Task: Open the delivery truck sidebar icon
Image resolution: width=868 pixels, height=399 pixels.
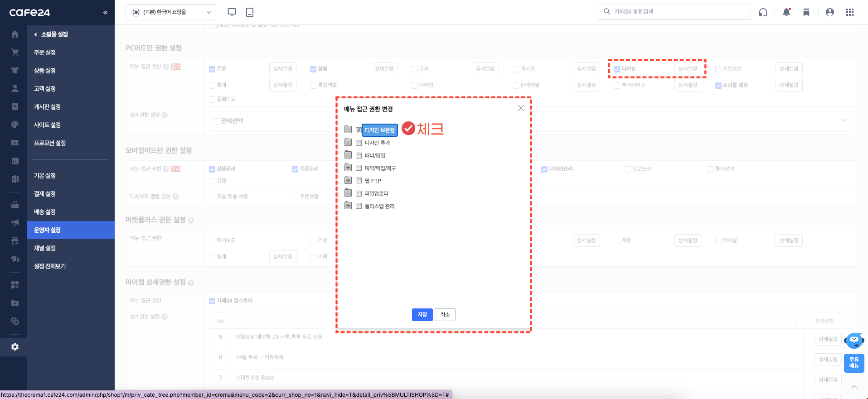Action: click(15, 259)
